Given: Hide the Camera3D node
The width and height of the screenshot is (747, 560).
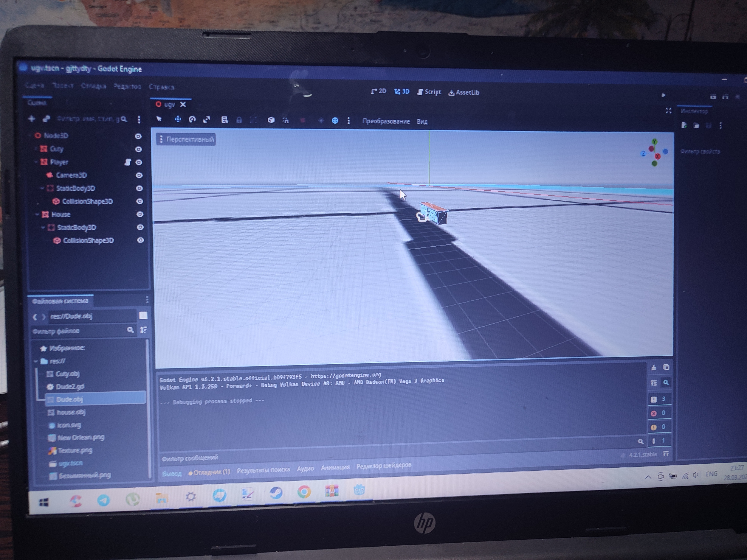Looking at the screenshot, I should [x=139, y=175].
